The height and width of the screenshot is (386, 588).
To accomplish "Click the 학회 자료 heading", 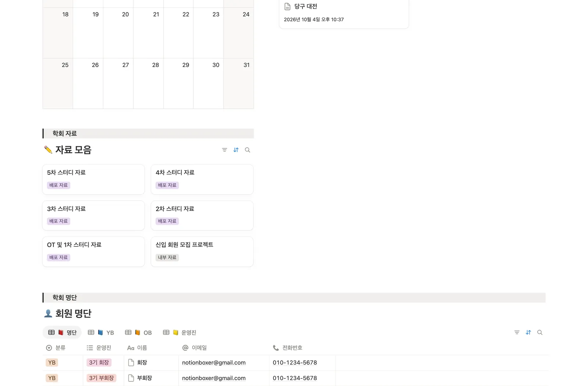I will coord(65,133).
